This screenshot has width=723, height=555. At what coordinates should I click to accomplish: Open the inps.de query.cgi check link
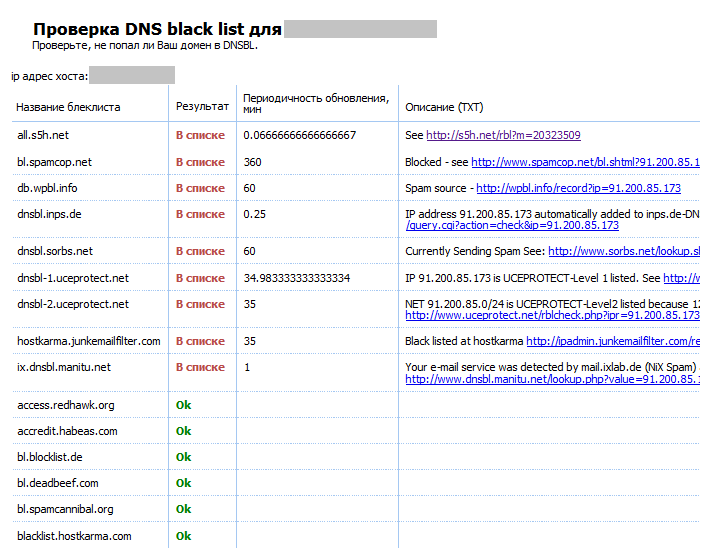click(x=511, y=226)
